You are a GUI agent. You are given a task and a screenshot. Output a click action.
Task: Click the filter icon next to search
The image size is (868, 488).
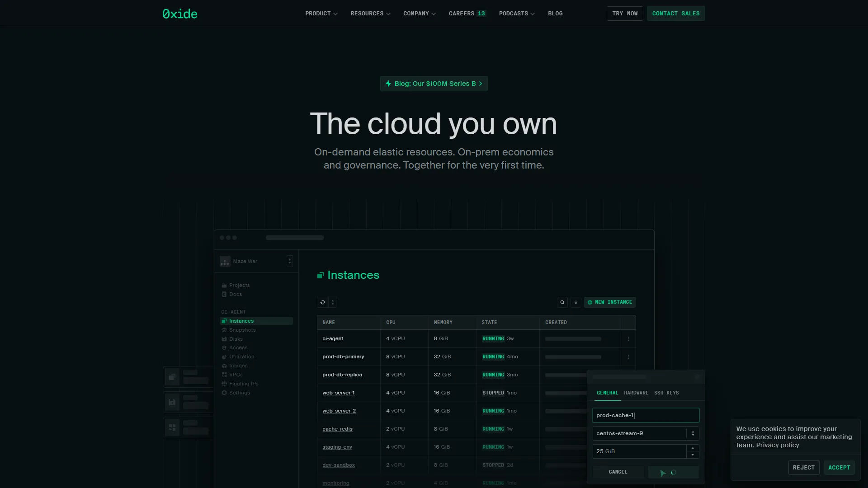(x=576, y=302)
